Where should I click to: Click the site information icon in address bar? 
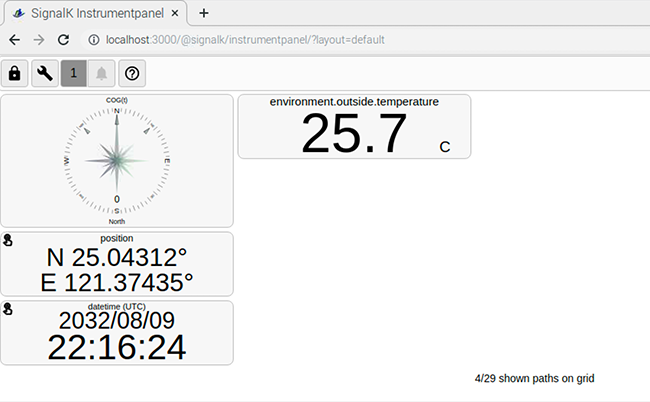click(93, 40)
